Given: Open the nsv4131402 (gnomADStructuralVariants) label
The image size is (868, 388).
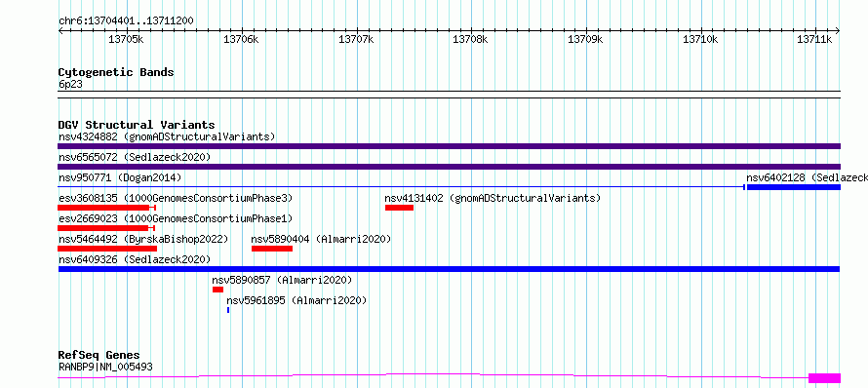Looking at the screenshot, I should click(x=493, y=198).
